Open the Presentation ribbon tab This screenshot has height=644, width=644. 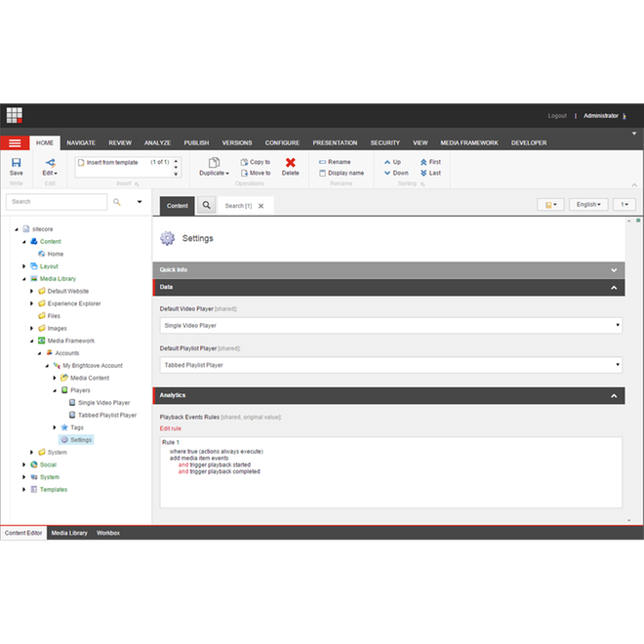pyautogui.click(x=335, y=142)
